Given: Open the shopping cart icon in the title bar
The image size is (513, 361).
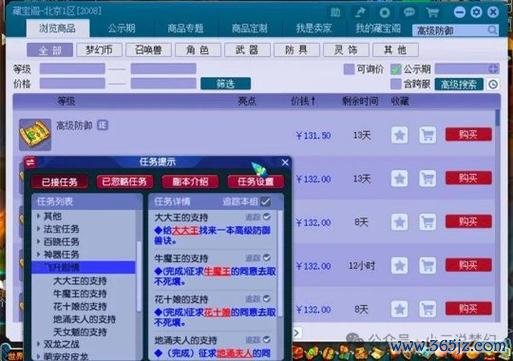Looking at the screenshot, I should click(432, 13).
